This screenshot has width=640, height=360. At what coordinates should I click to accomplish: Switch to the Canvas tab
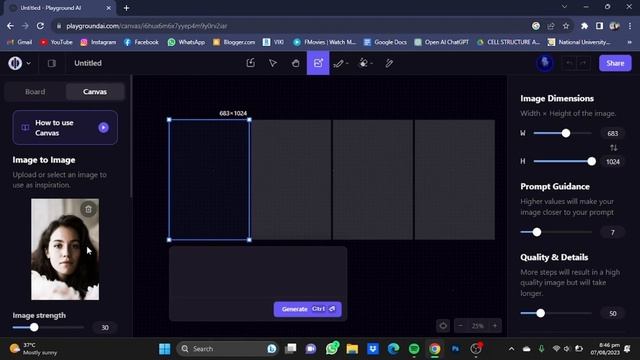[x=95, y=92]
